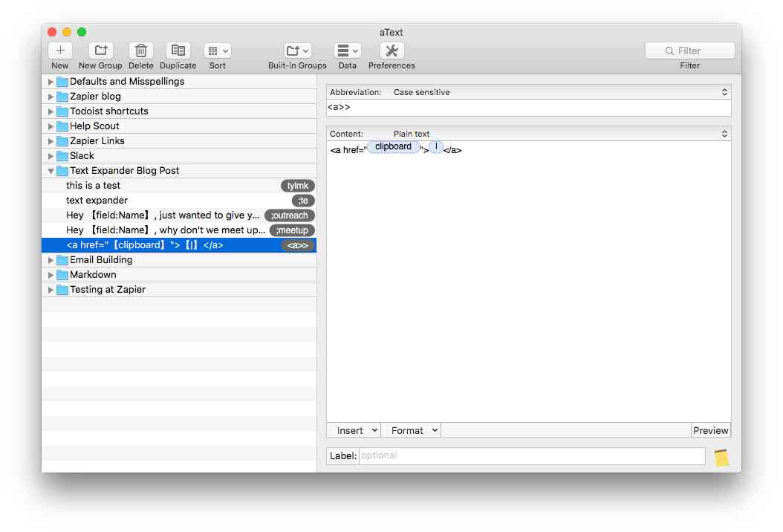Duplicate the selected snippet
This screenshot has height=532, width=783.
tap(178, 51)
